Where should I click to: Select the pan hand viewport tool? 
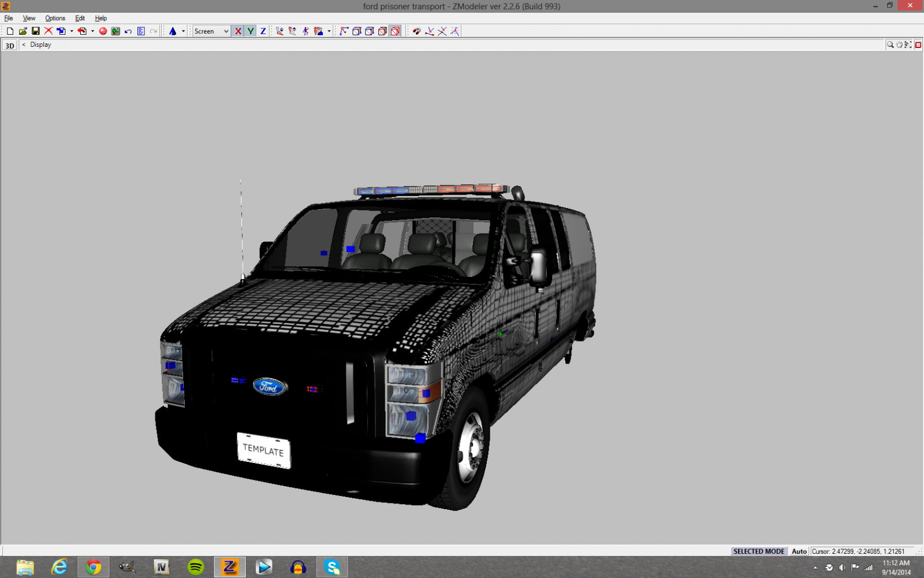coord(899,45)
